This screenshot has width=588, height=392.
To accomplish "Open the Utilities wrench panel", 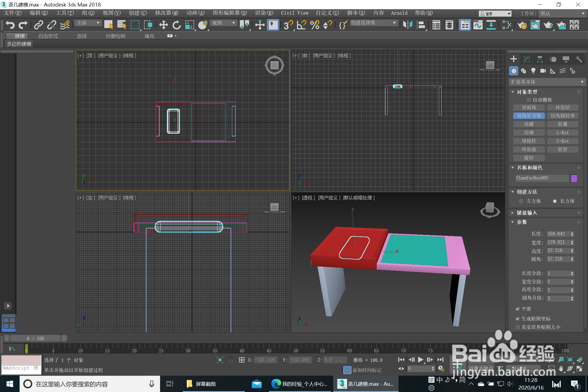I will click(579, 59).
